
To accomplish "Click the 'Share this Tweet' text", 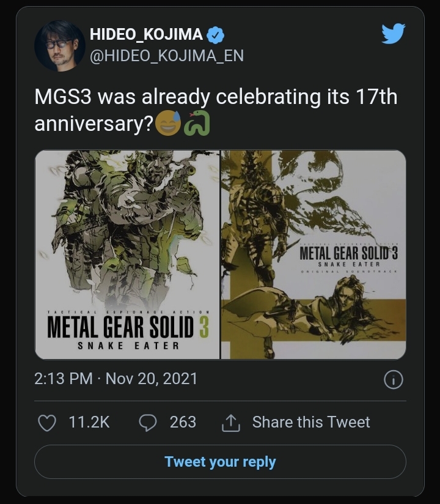I will tap(311, 422).
